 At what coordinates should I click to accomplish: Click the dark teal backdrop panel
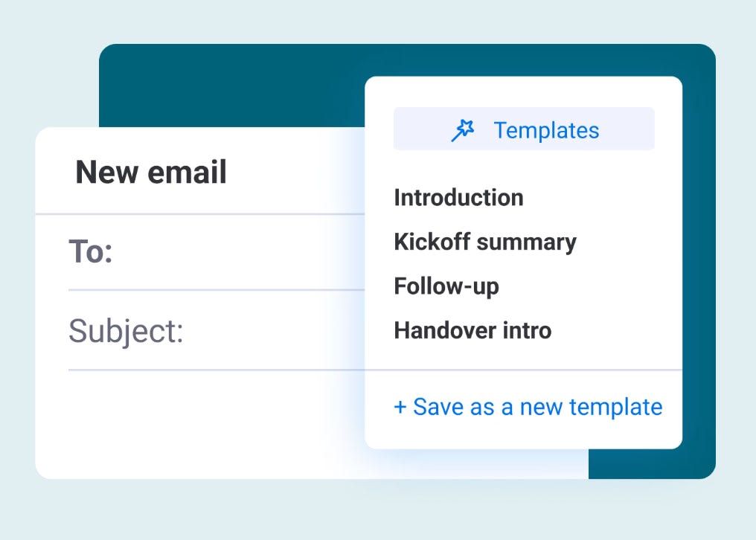231,86
